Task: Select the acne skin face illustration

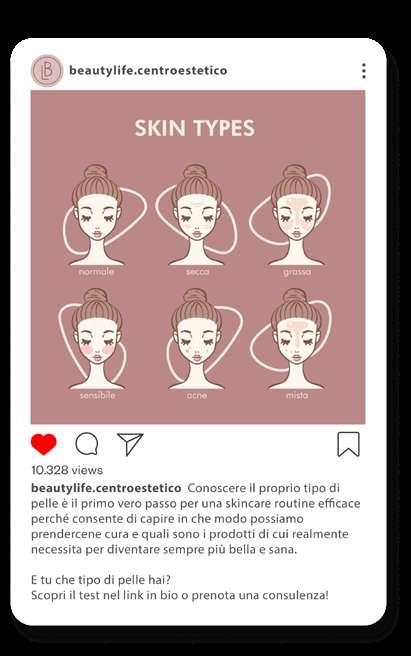Action: point(197,339)
